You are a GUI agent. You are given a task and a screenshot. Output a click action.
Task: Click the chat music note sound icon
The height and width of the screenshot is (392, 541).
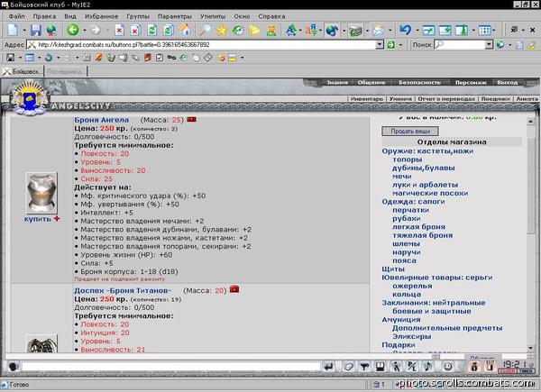click(x=427, y=366)
